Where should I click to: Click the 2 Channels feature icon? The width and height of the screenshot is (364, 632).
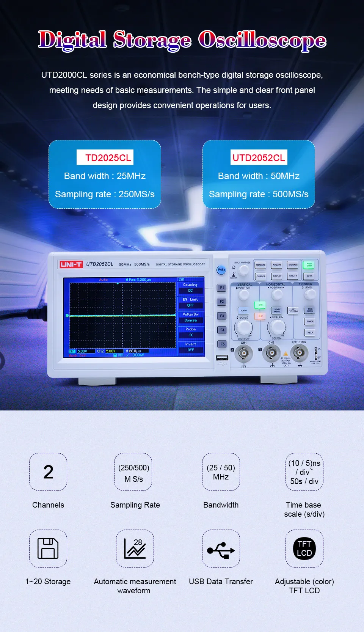[x=48, y=472]
